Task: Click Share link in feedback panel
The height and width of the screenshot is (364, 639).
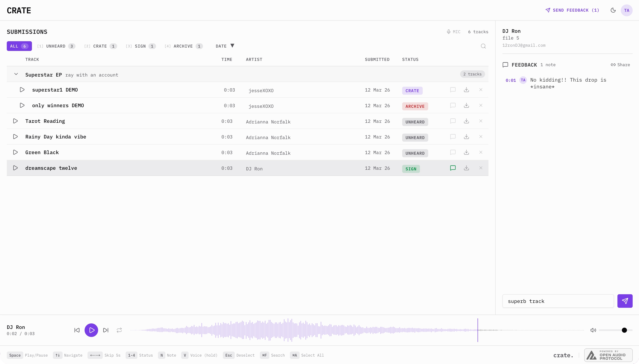Action: (620, 65)
